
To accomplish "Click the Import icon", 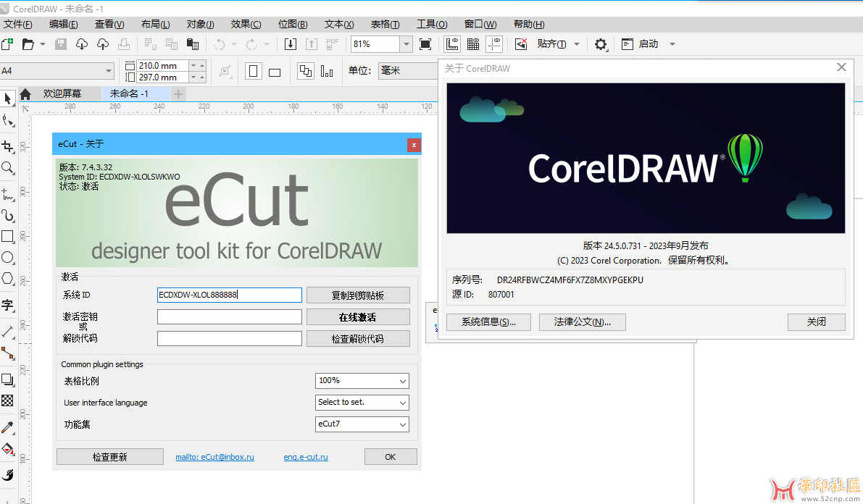I will [x=291, y=44].
